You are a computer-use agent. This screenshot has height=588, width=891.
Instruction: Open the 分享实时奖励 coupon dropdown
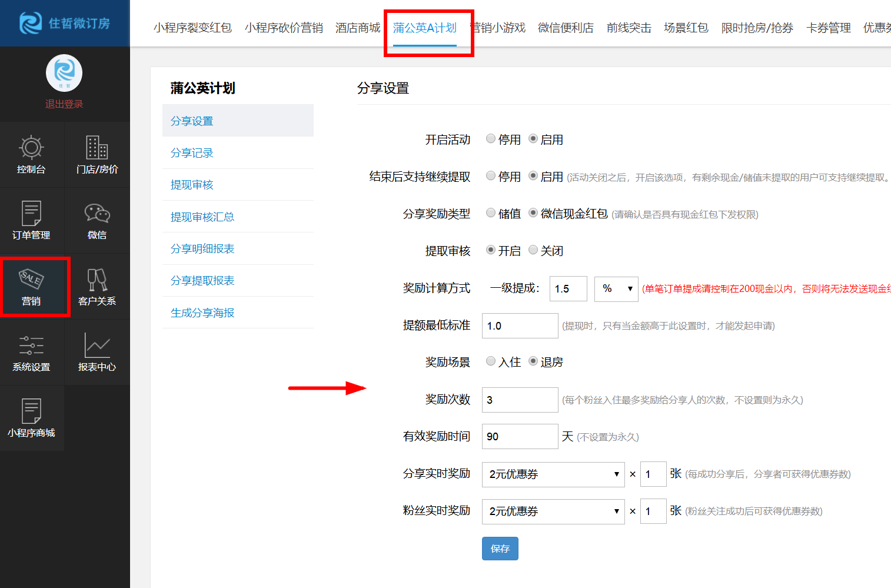(553, 474)
